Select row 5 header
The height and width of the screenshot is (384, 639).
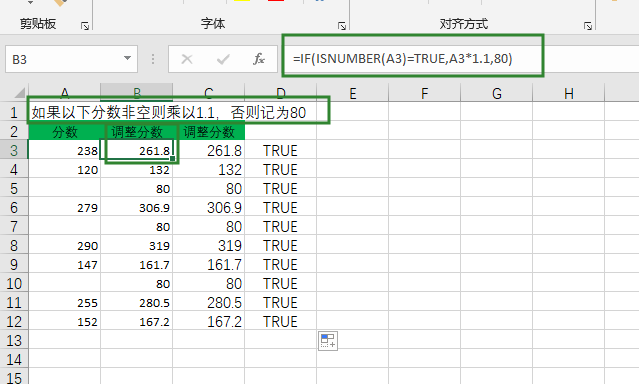click(14, 188)
